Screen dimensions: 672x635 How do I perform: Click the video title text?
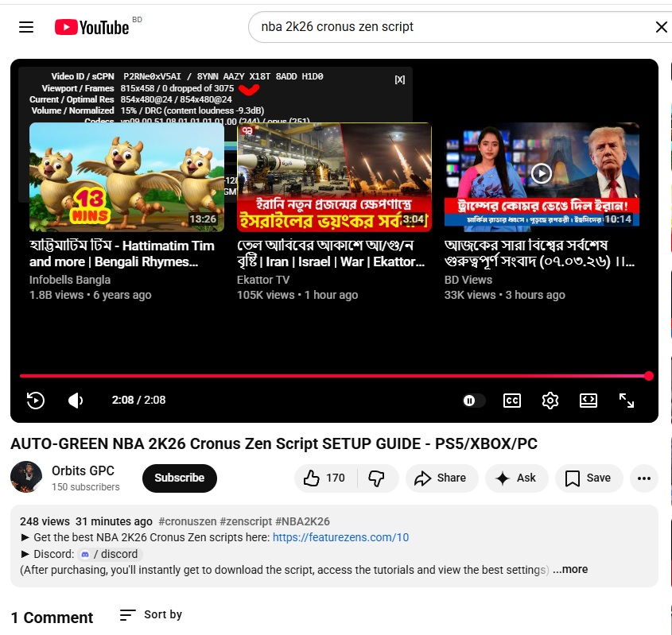(274, 444)
